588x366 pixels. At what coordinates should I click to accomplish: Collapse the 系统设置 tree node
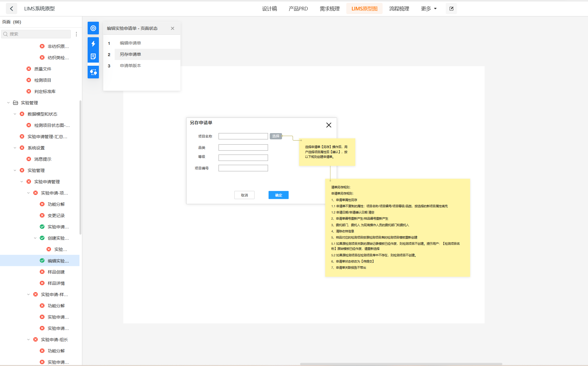click(x=15, y=148)
